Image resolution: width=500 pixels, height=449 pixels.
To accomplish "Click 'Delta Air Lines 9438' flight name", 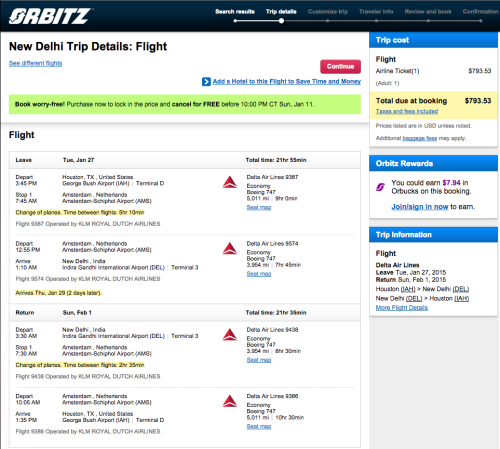I will (x=272, y=330).
